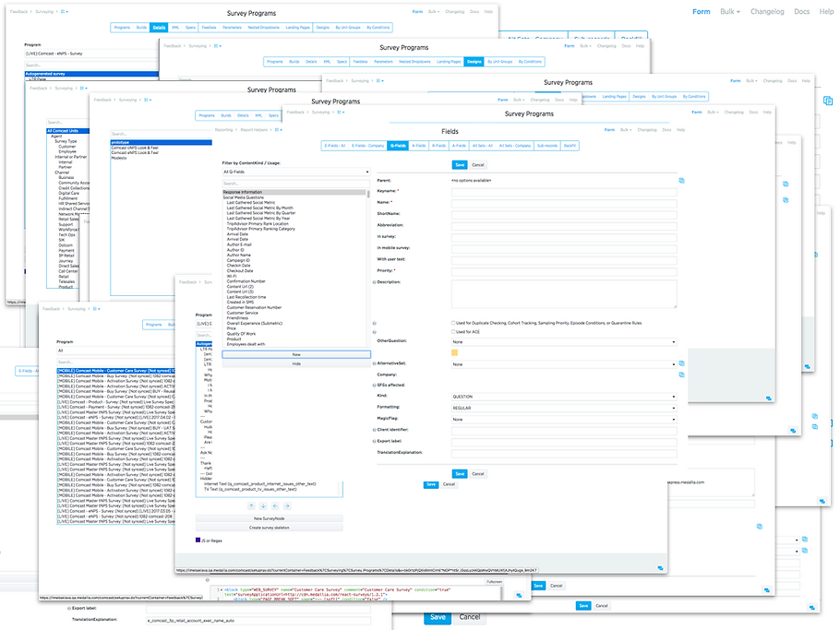Click the Q-Fields list scrollbar

tap(368, 195)
